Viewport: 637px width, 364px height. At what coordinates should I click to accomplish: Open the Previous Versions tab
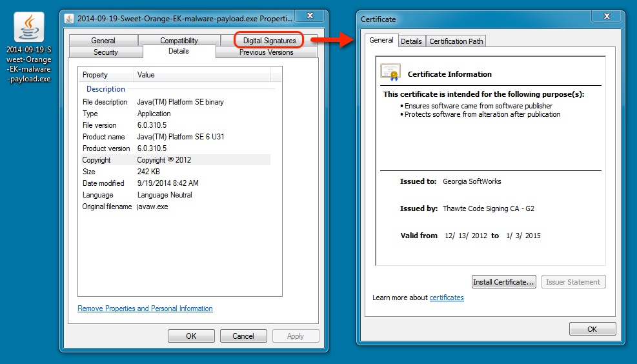pyautogui.click(x=266, y=52)
